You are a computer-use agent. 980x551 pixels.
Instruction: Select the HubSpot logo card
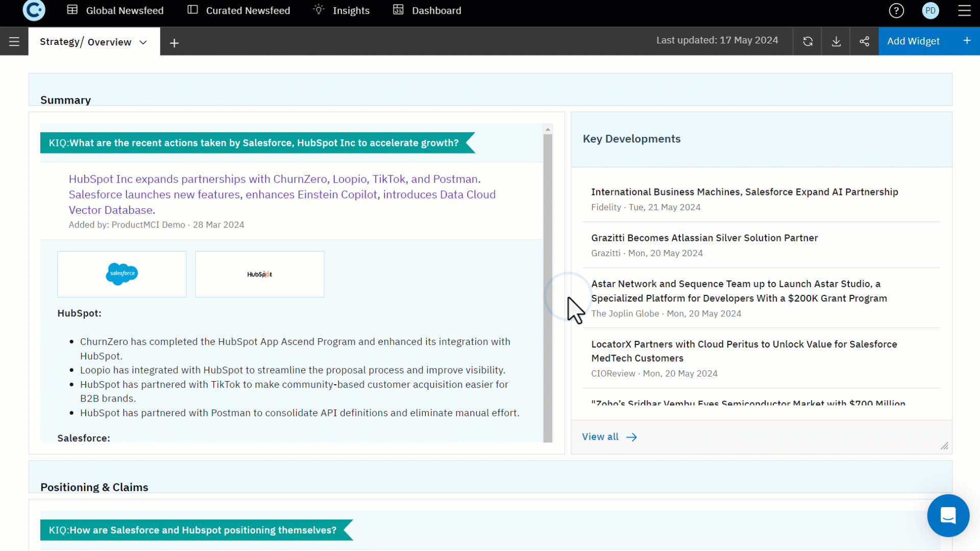[x=260, y=274]
